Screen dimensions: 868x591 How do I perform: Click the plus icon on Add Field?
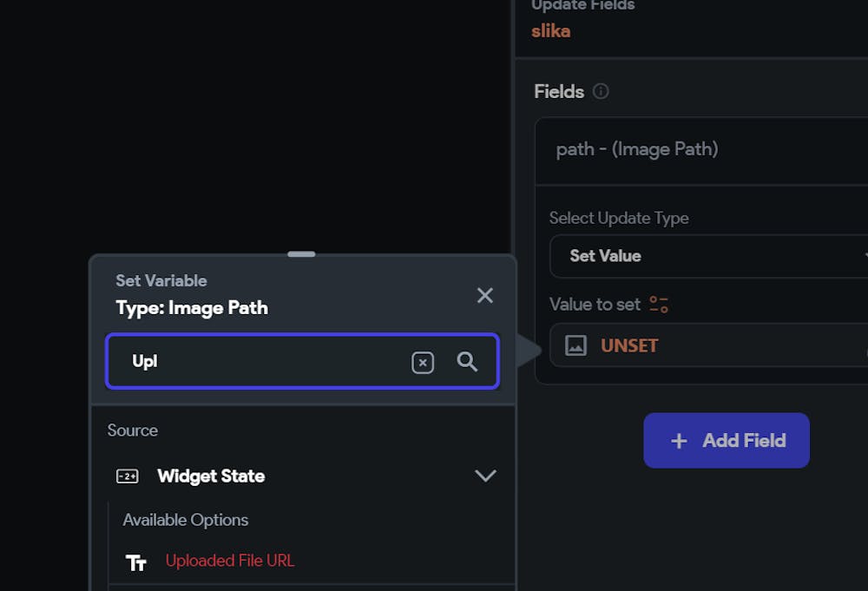pos(678,440)
